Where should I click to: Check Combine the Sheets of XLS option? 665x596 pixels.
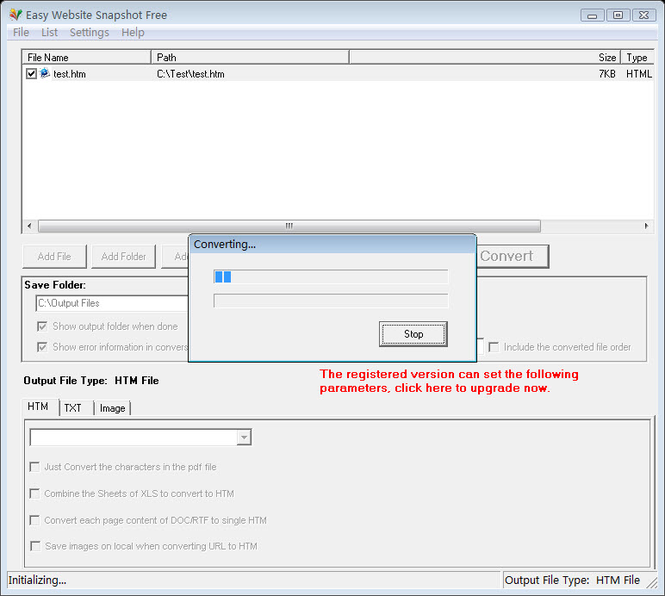pyautogui.click(x=35, y=493)
